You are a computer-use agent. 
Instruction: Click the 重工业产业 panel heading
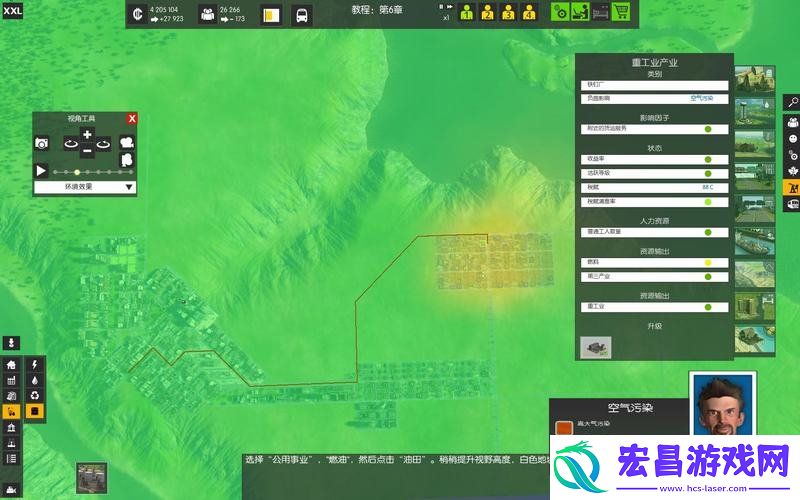[655, 63]
